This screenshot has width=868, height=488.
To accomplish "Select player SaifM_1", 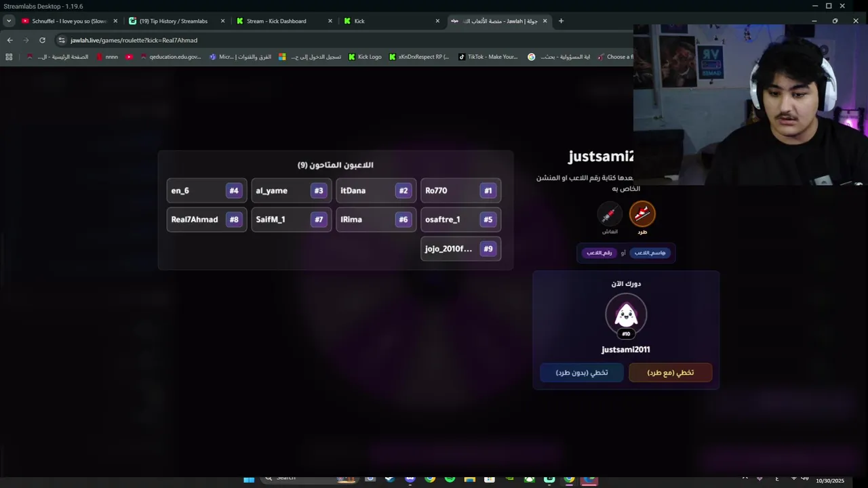I will (x=292, y=220).
